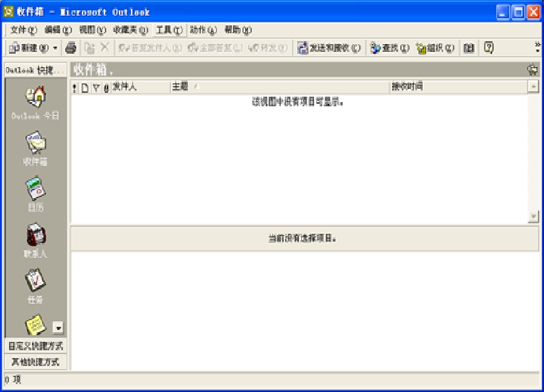Close the Outlook window

point(534,12)
